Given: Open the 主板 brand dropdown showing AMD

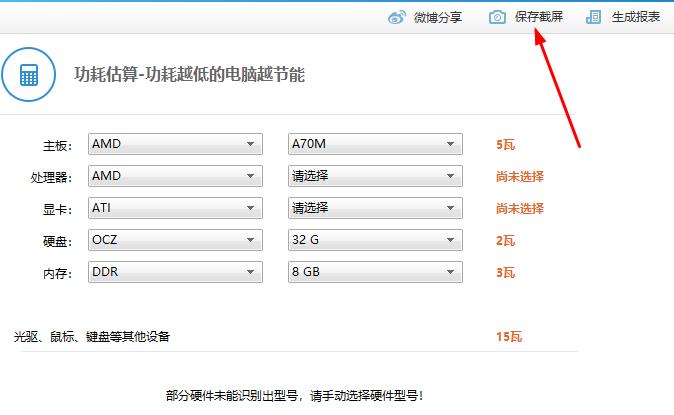Looking at the screenshot, I should (175, 144).
